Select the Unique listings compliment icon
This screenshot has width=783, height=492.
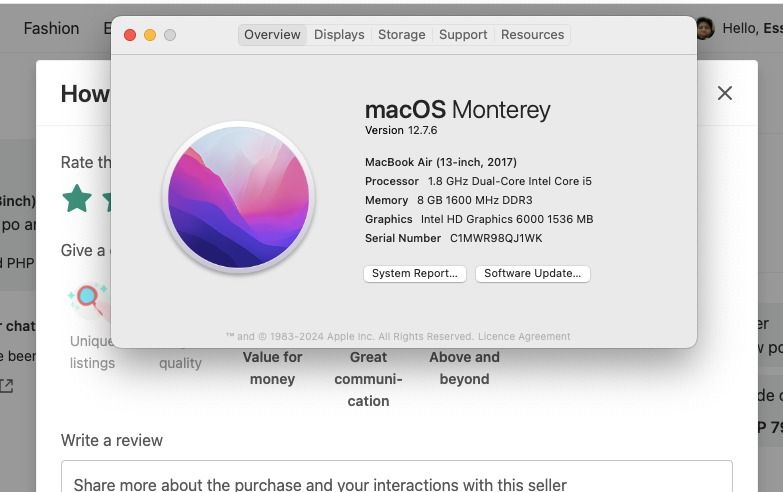(x=89, y=301)
